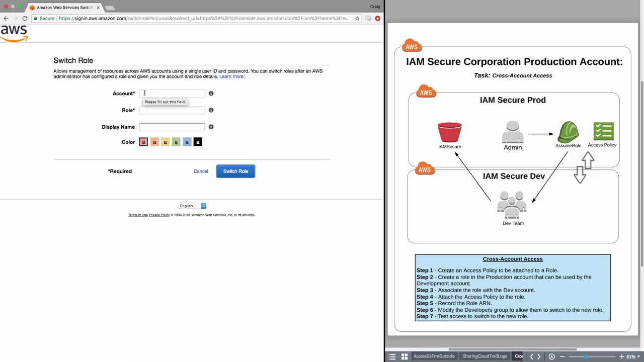Zoom out the diagram with minus icon
This screenshot has width=644, height=362.
(562, 356)
